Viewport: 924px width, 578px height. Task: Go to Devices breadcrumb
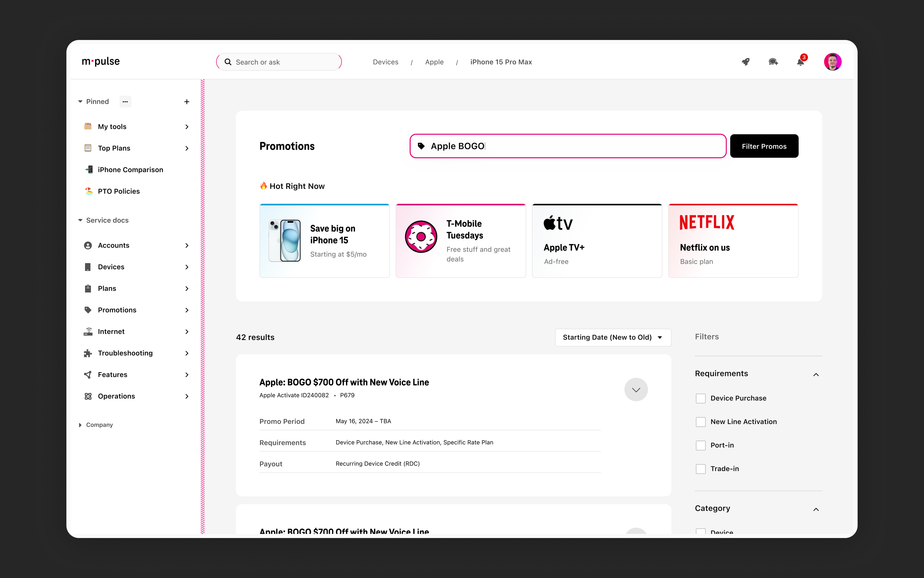point(385,62)
